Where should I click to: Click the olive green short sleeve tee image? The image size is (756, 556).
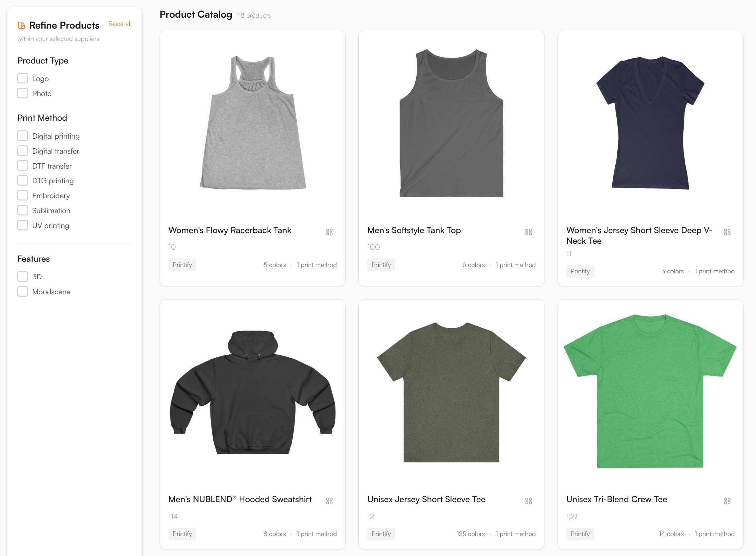click(451, 392)
